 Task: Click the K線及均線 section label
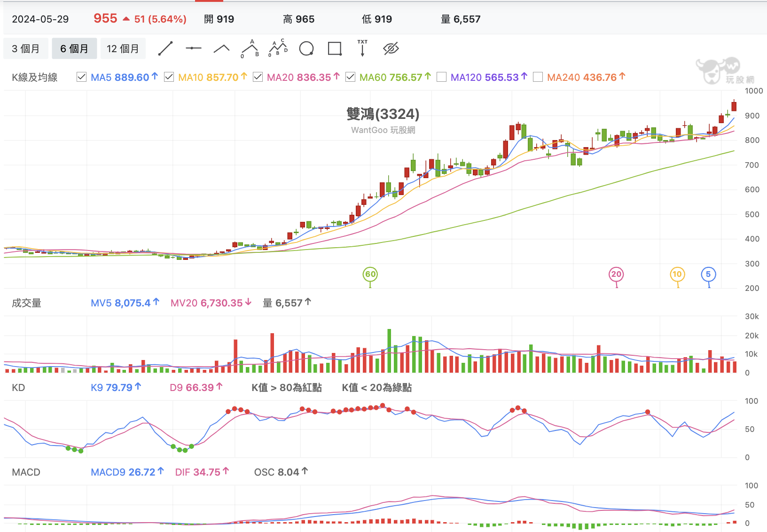pos(35,78)
